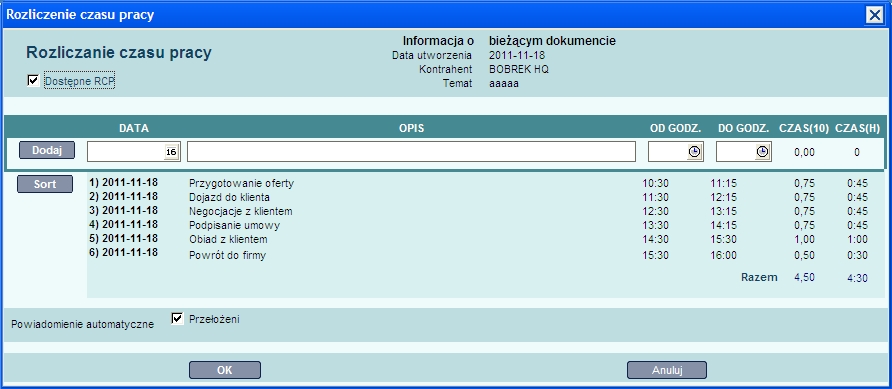The height and width of the screenshot is (389, 892).
Task: Toggle the Przełożeni checkbox
Action: (x=177, y=318)
